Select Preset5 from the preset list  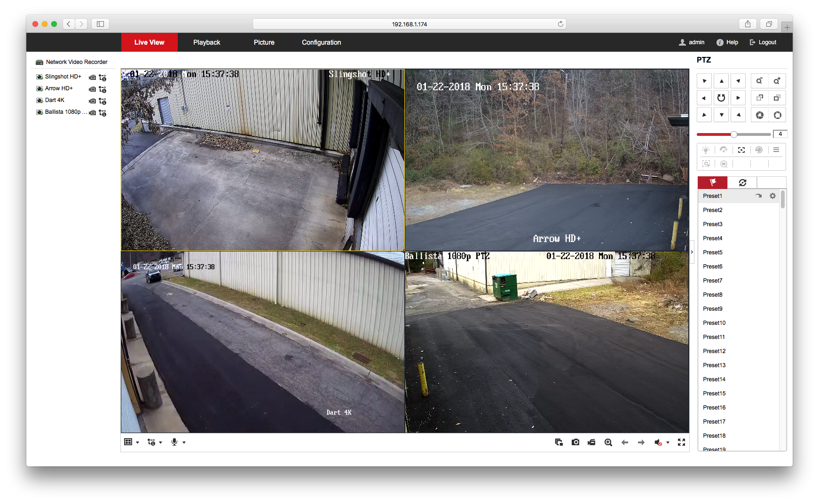(712, 252)
